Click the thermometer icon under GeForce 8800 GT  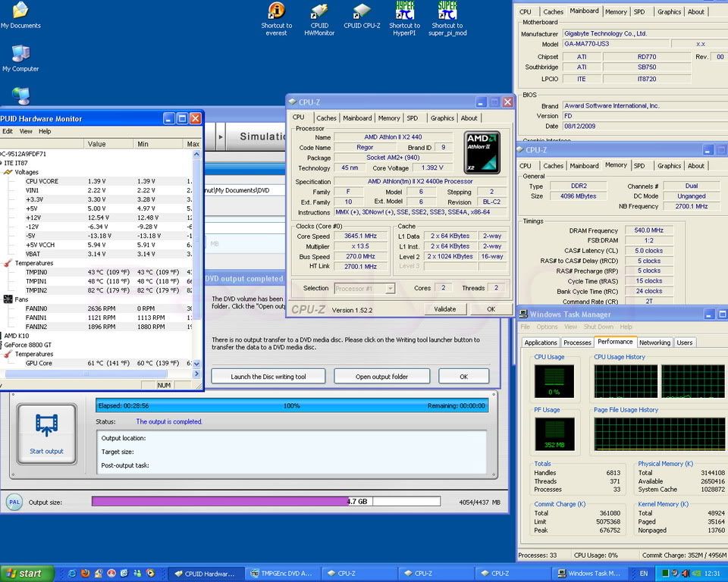click(8, 354)
